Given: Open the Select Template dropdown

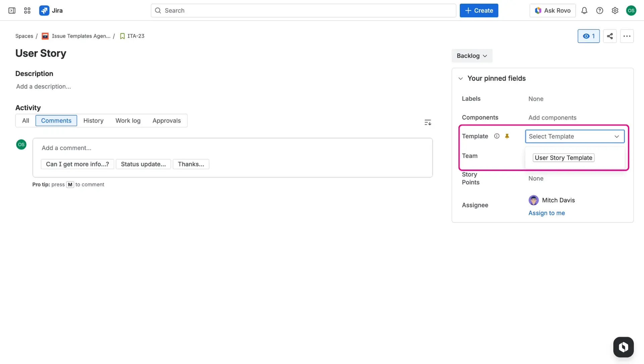Looking at the screenshot, I should coord(575,136).
